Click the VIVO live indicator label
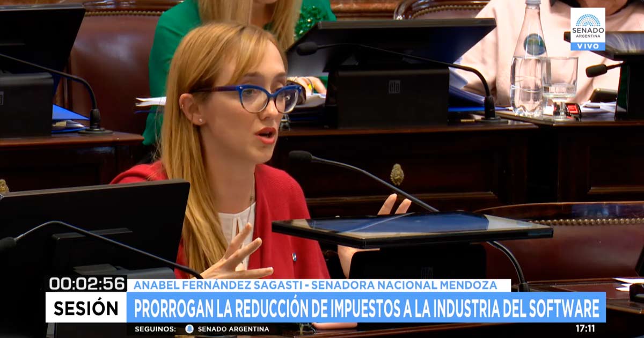This screenshot has height=338, width=644. [x=588, y=47]
